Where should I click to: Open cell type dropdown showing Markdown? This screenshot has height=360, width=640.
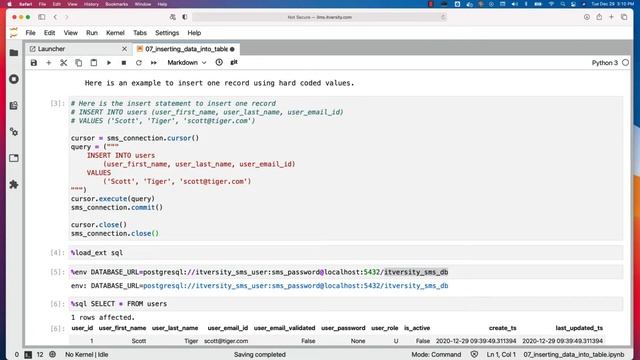point(187,63)
